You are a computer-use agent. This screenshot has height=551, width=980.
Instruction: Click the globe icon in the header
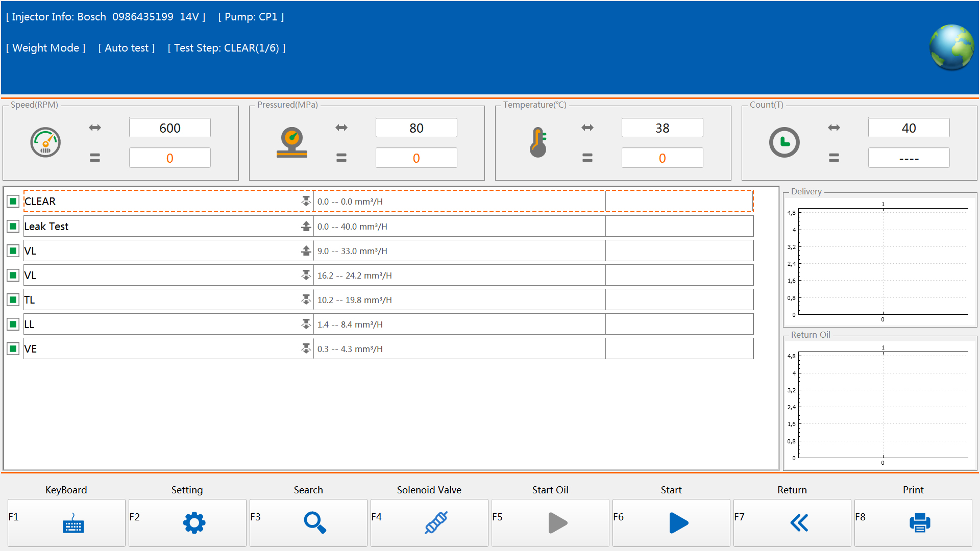point(951,47)
